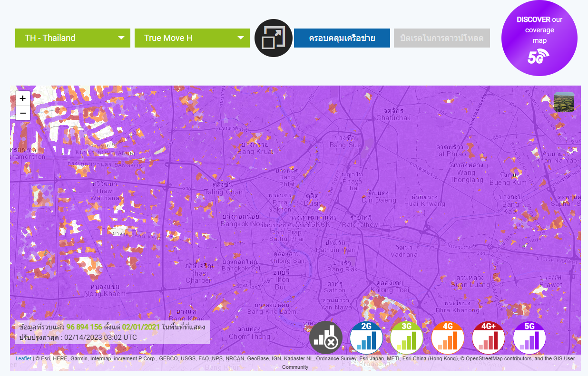This screenshot has width=588, height=376.
Task: Zoom out on the coverage map
Action: (x=23, y=113)
